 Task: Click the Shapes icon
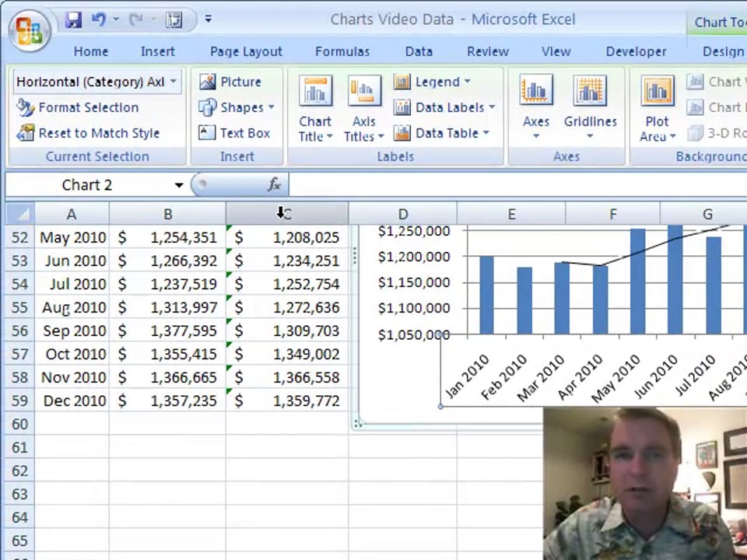click(207, 107)
